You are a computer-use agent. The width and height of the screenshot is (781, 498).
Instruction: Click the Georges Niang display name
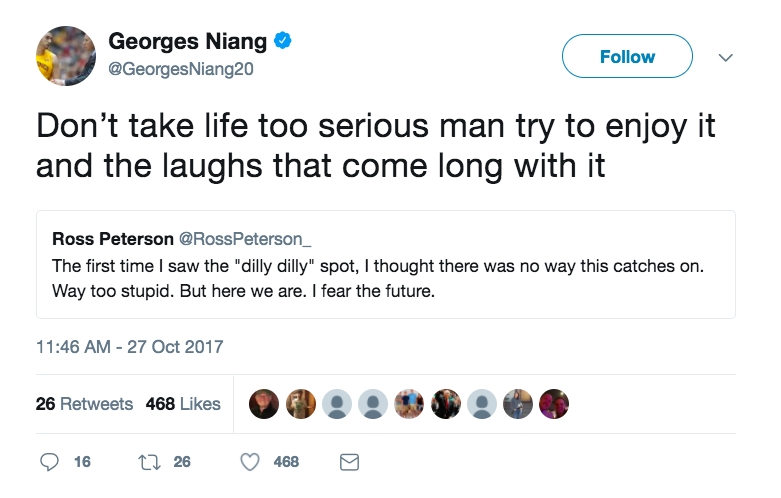click(x=188, y=42)
